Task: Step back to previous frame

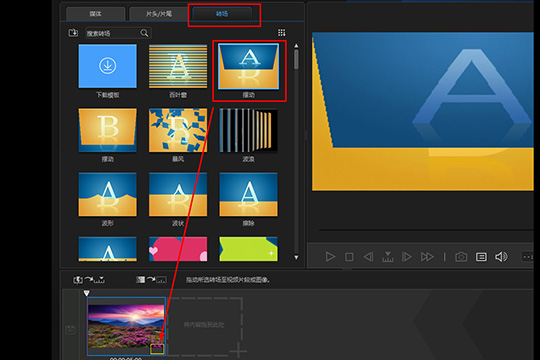Action: pyautogui.click(x=368, y=257)
